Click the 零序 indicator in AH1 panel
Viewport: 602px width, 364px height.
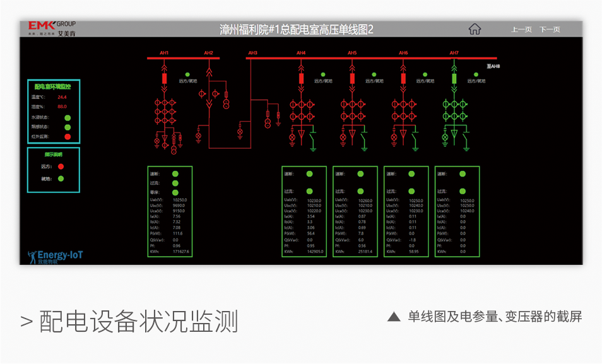click(175, 192)
